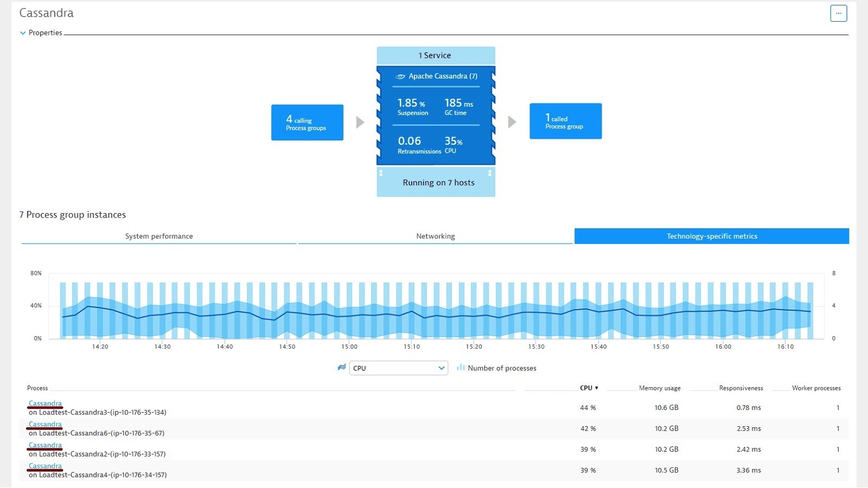Click the area chart icon beside CPU dropdown
This screenshot has width=868, height=488.
[x=342, y=368]
